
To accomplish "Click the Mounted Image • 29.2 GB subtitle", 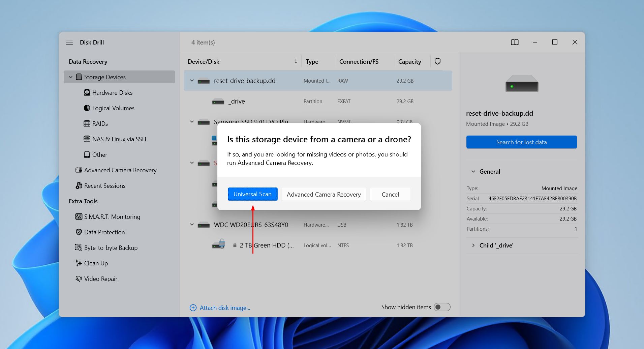I will point(497,124).
